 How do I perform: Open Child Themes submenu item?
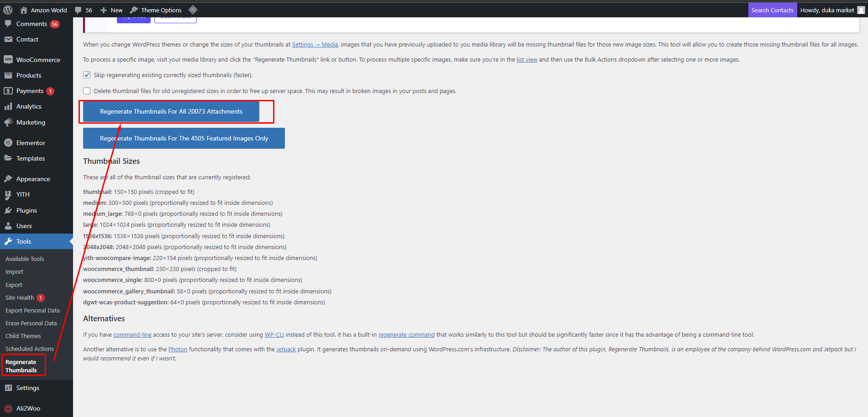coord(23,336)
